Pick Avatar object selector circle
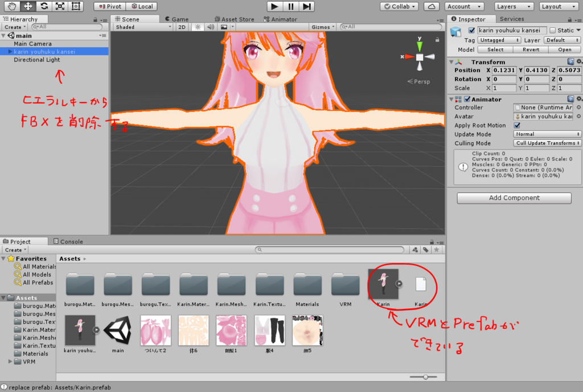This screenshot has width=583, height=392. (578, 116)
